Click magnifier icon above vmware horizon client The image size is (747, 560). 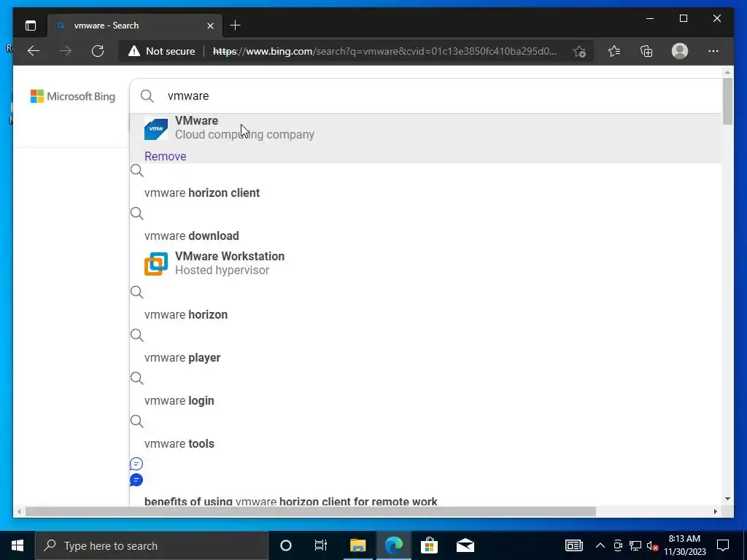136,171
